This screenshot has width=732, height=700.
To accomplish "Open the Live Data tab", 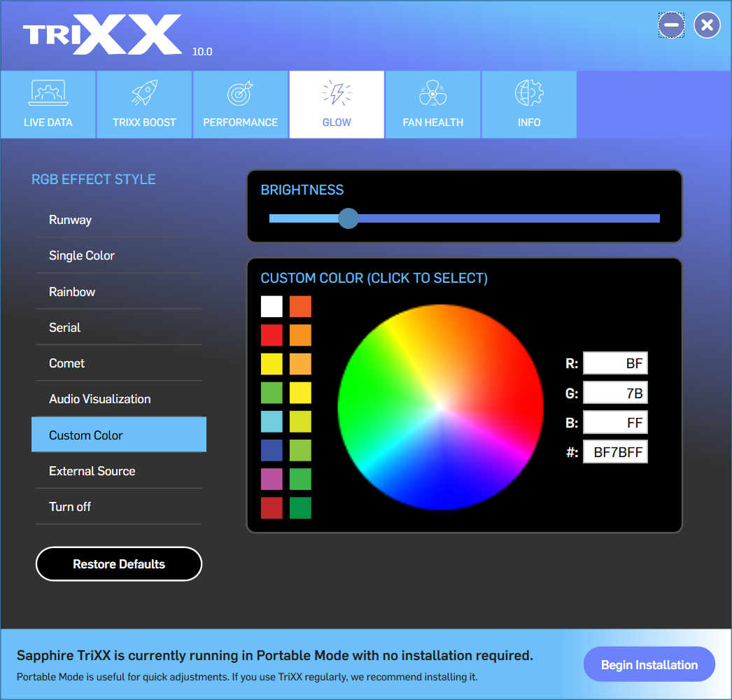I will (x=48, y=104).
